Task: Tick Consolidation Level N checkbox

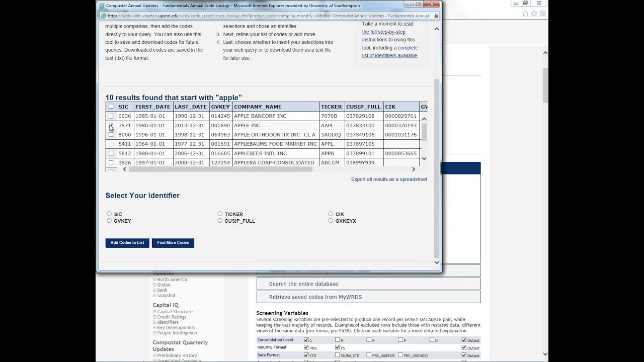Action: tap(338, 340)
